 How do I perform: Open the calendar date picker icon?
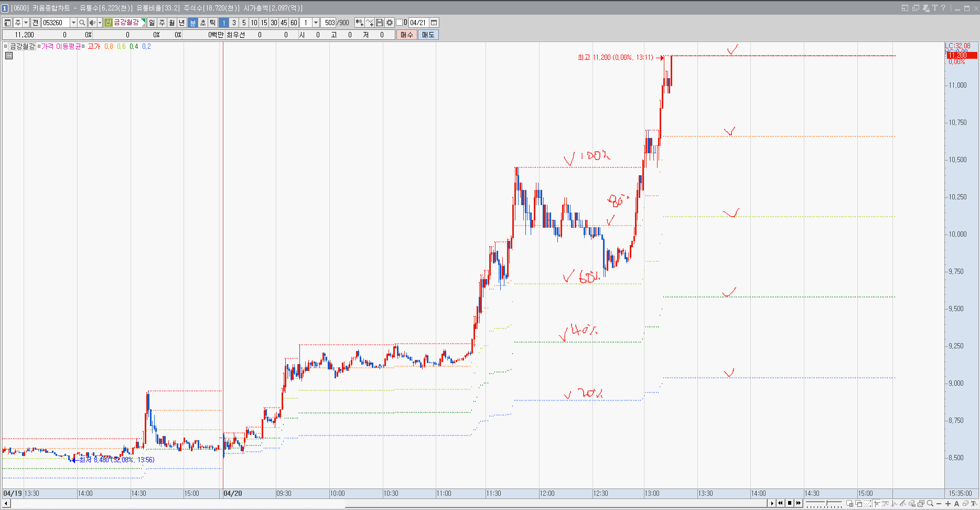click(x=434, y=23)
